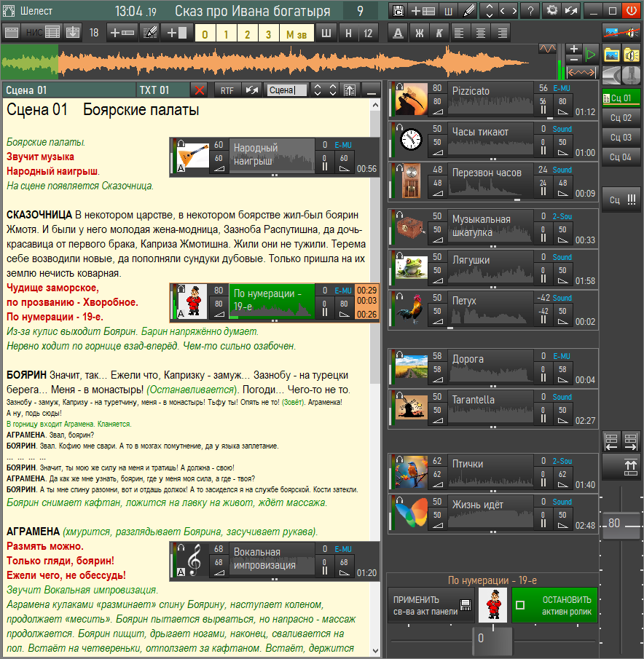The width and height of the screenshot is (644, 659).
Task: Click the 'Сц !!!' button
Action: click(x=621, y=200)
